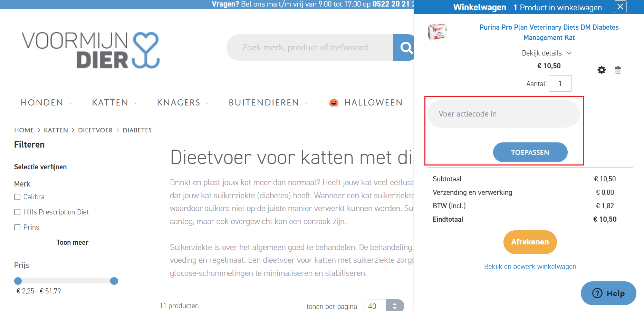Remove cart item with trash icon
This screenshot has height=311, width=644.
(618, 70)
